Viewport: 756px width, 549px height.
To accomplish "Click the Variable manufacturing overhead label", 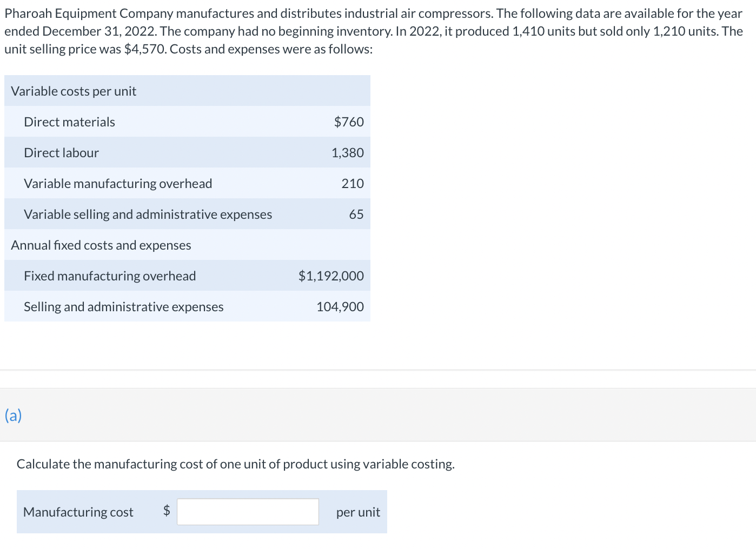I will (x=118, y=184).
